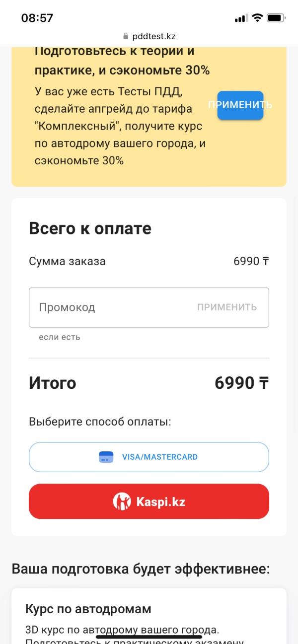Tap the 08:57 clock in status bar
Viewport: 298px width, 644px height.
37,18
